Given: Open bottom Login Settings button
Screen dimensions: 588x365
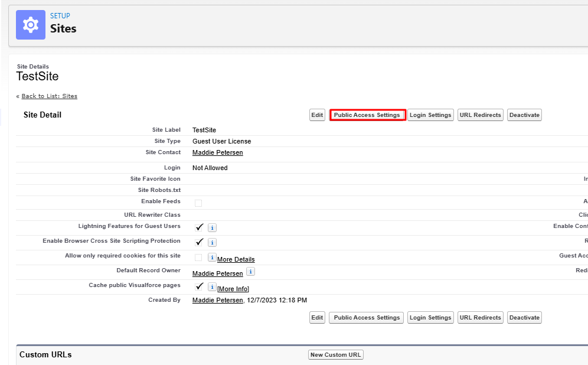Looking at the screenshot, I should tap(430, 317).
